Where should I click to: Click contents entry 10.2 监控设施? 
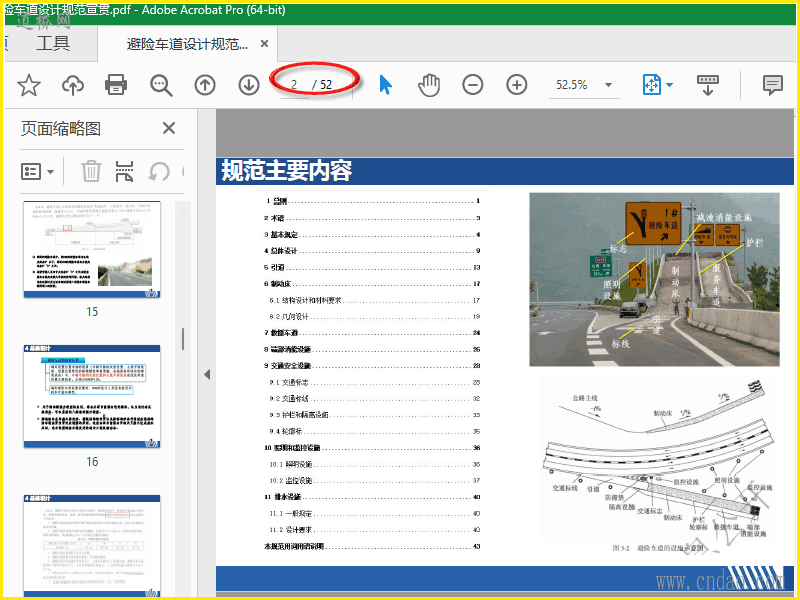click(375, 481)
